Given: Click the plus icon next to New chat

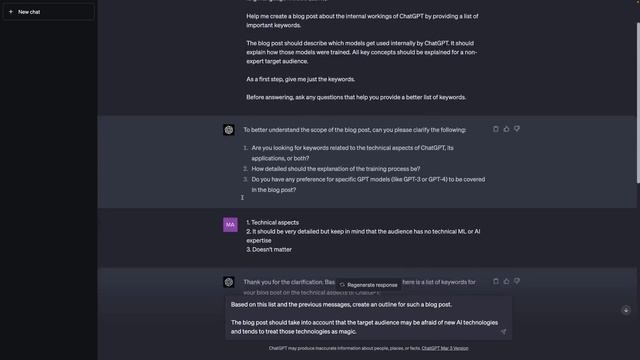Looking at the screenshot, I should (x=11, y=12).
